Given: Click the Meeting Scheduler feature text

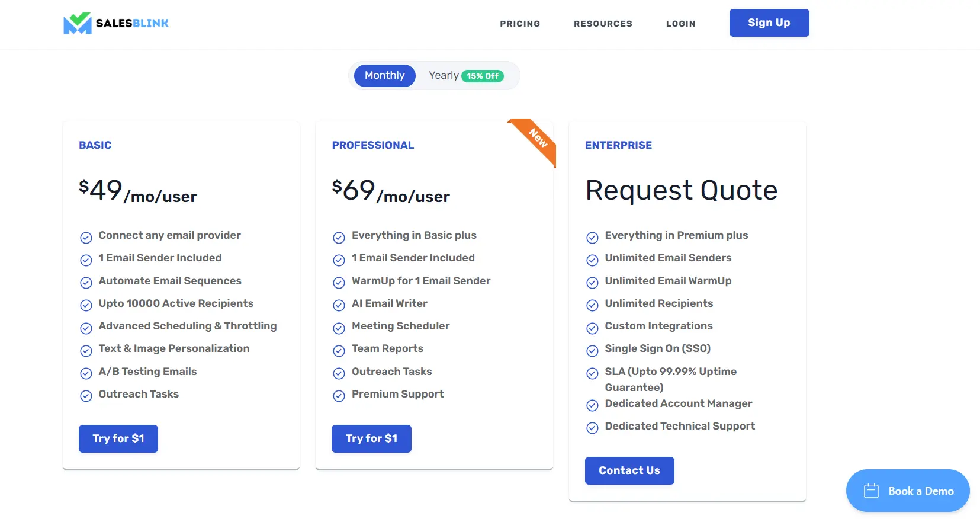Looking at the screenshot, I should [x=400, y=326].
